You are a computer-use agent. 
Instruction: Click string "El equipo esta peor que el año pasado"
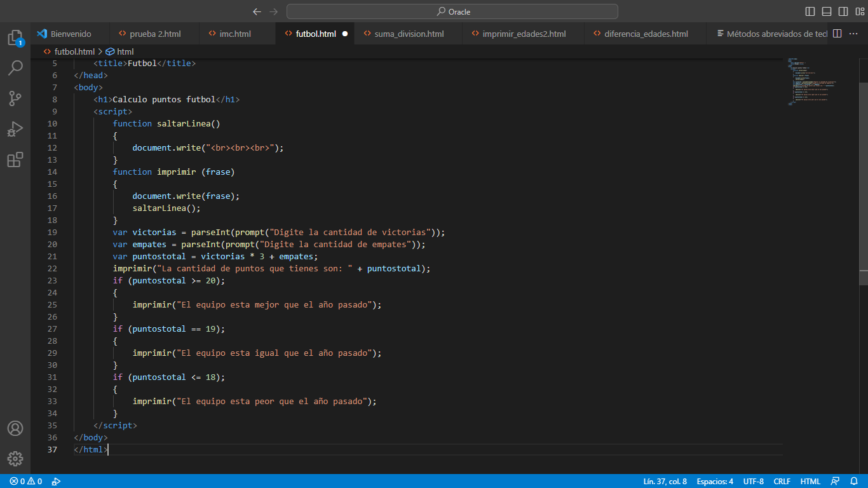tap(272, 401)
